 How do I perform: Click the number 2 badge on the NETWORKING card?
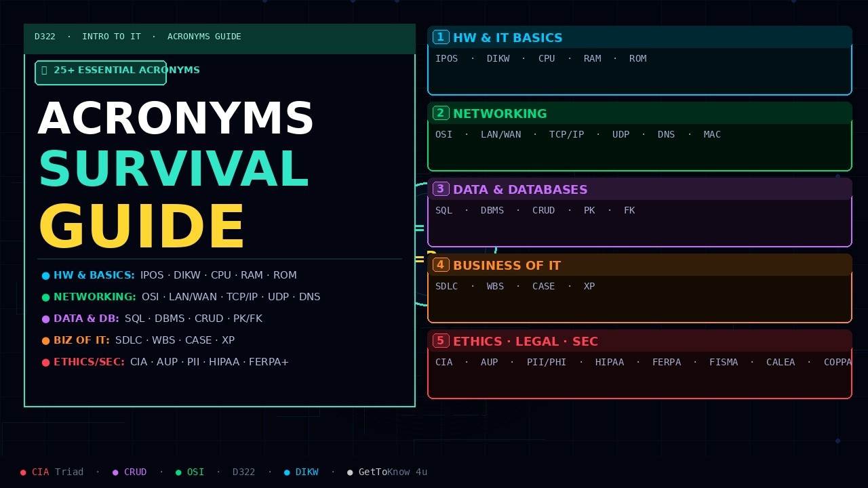click(441, 113)
